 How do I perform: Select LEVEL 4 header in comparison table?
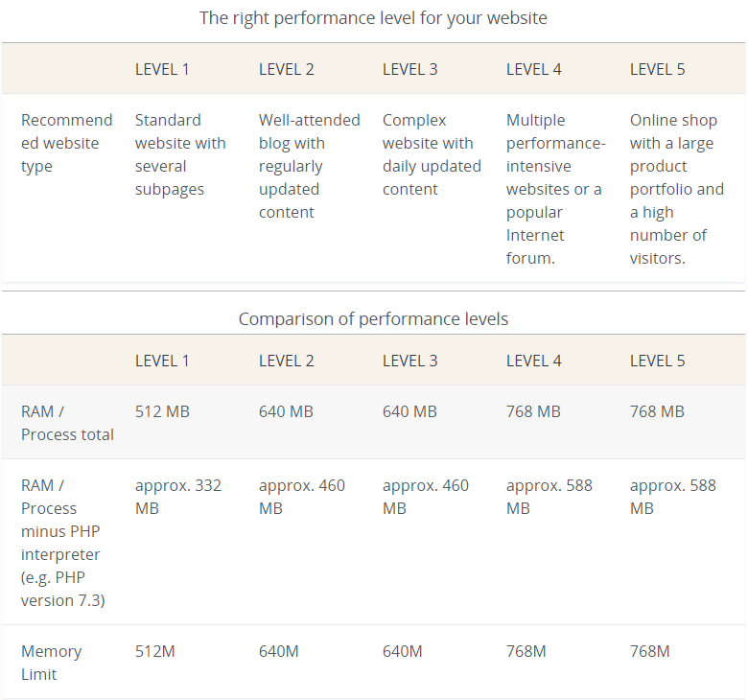(x=534, y=362)
